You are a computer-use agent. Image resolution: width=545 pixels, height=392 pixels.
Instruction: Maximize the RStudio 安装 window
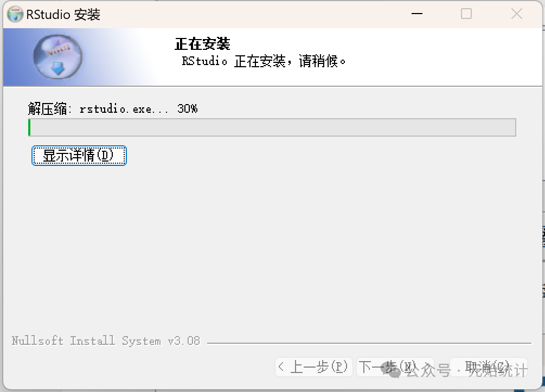click(x=466, y=14)
